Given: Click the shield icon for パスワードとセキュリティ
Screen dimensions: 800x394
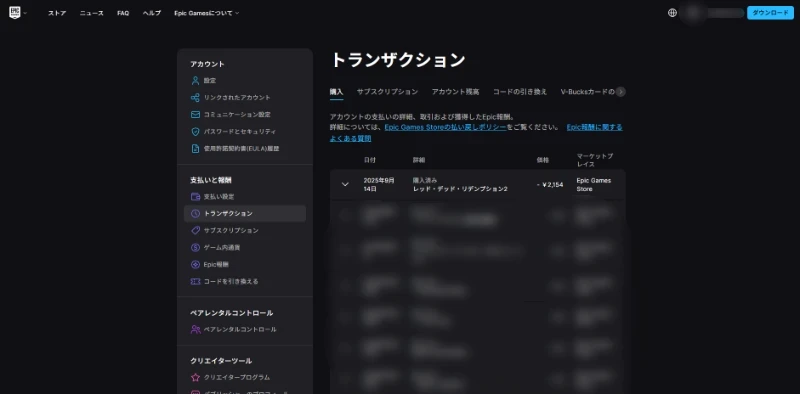Looking at the screenshot, I should click(195, 132).
